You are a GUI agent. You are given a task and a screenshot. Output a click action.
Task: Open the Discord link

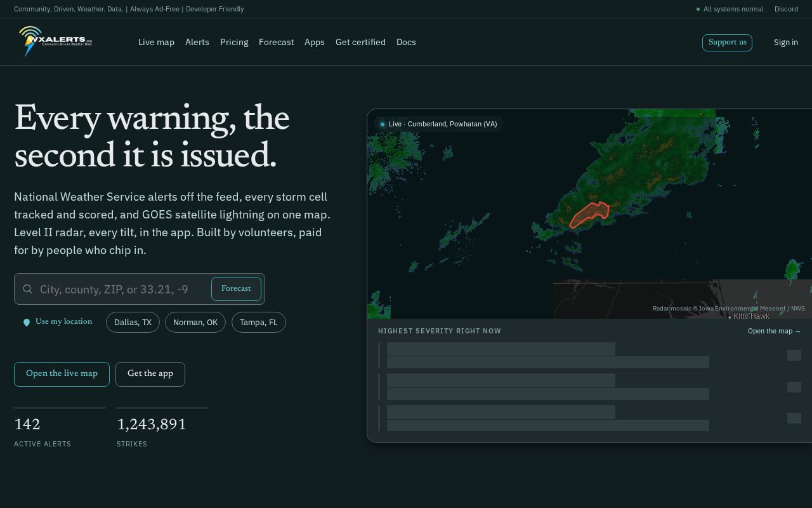(786, 9)
